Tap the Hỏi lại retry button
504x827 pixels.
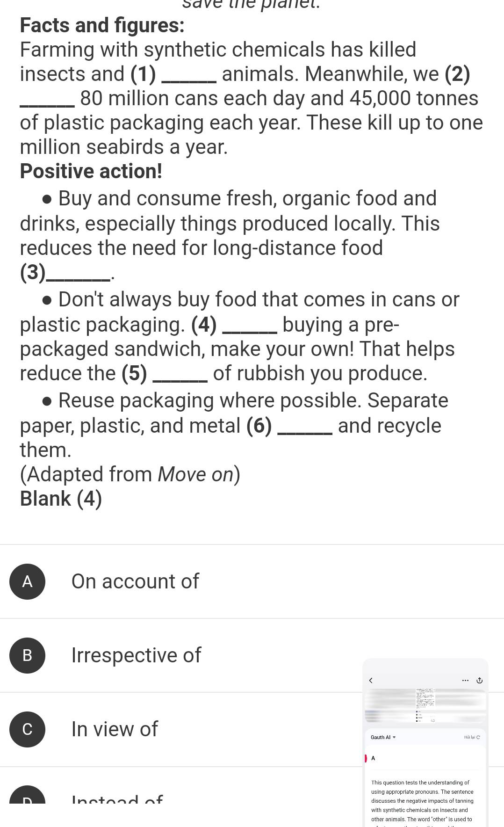click(x=472, y=737)
